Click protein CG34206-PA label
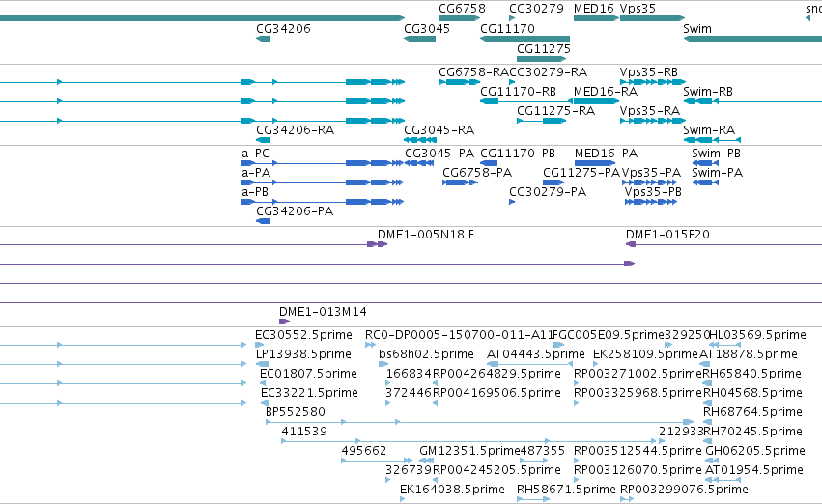Image resolution: width=822 pixels, height=504 pixels. (x=295, y=212)
